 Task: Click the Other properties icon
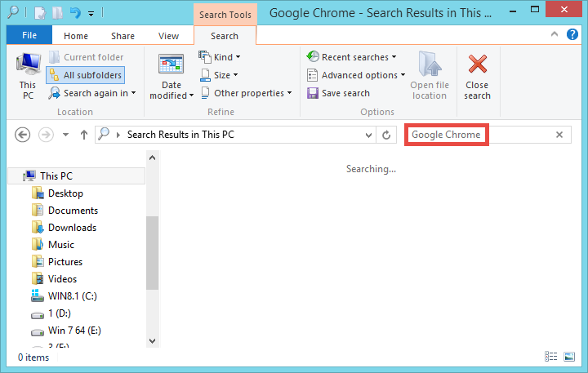point(205,92)
